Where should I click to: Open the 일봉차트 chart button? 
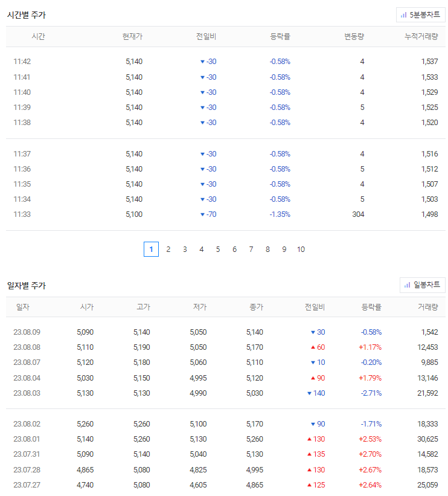point(423,285)
